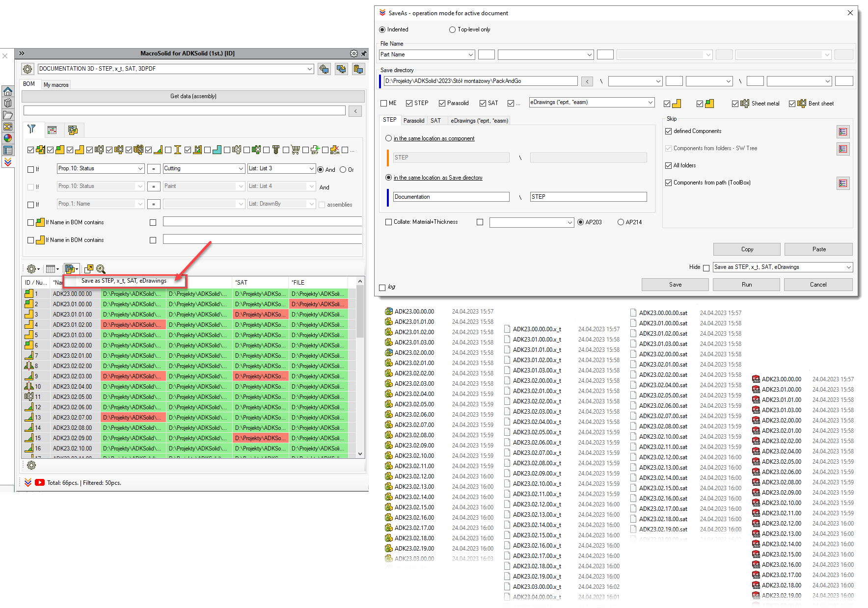
Task: Select the AP214 radio button
Action: (621, 222)
